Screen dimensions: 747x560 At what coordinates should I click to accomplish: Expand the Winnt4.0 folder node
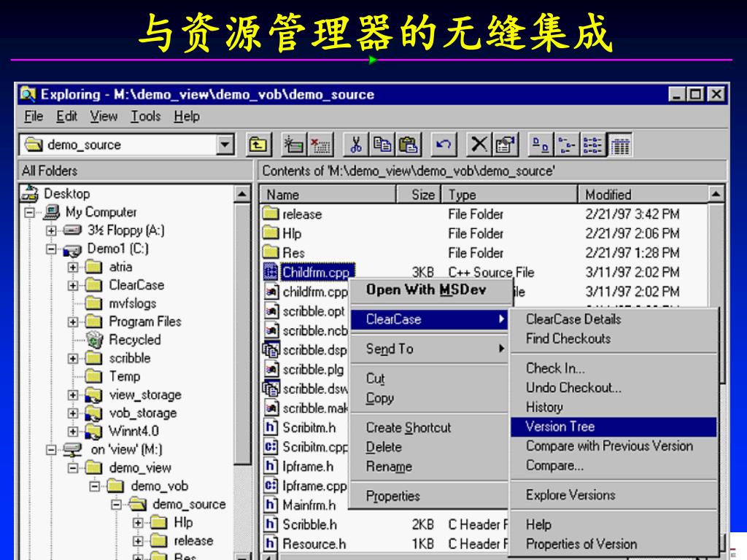tap(73, 432)
